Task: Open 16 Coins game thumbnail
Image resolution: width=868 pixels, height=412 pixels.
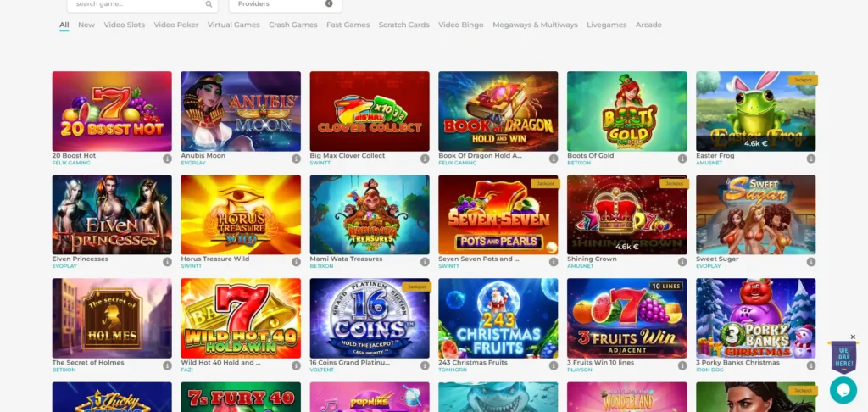Action: [370, 318]
